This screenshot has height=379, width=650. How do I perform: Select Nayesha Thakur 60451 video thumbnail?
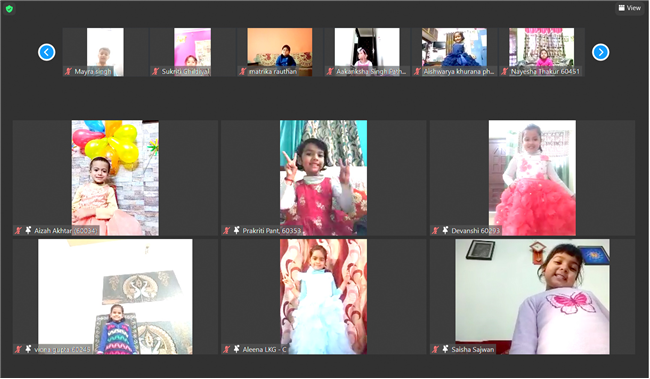pyautogui.click(x=541, y=52)
